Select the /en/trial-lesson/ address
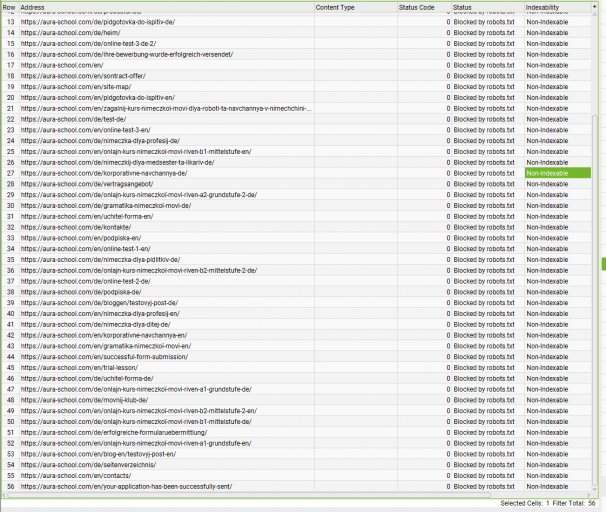This screenshot has width=606, height=512. [x=79, y=368]
